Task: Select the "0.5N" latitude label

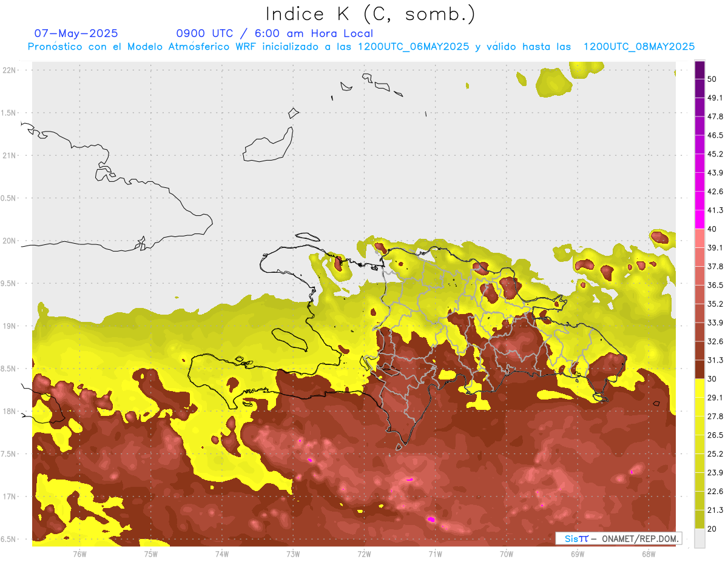Action: pyautogui.click(x=9, y=198)
